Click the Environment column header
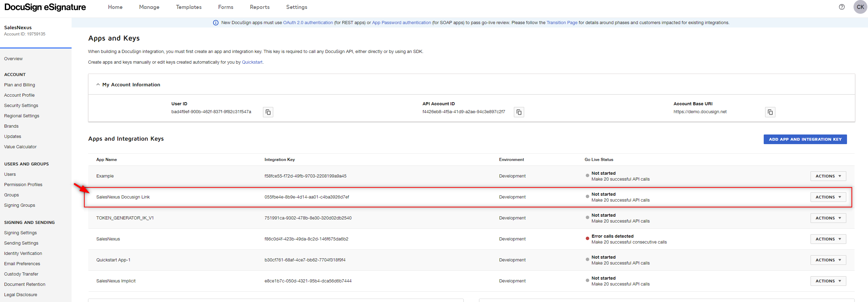 (x=511, y=160)
